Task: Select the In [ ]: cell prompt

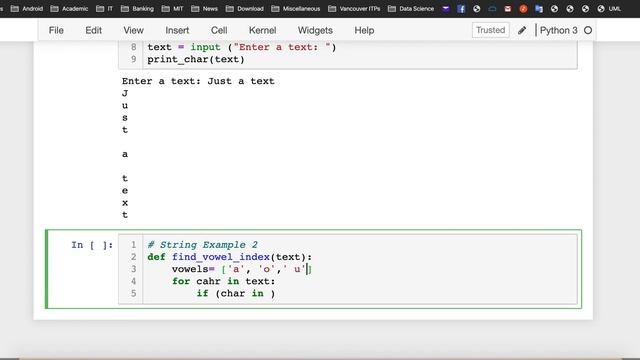Action: click(92, 245)
